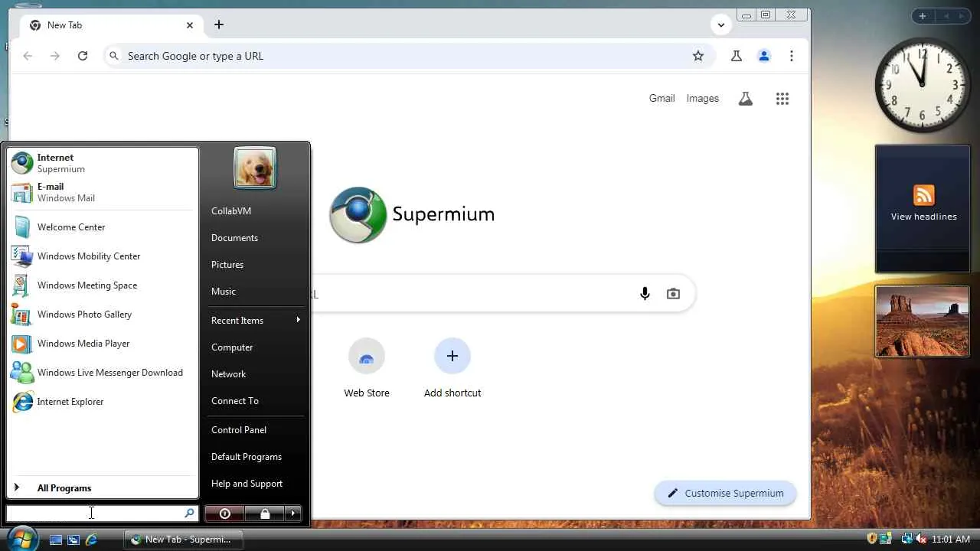Open Windows Live Messenger Download
The height and width of the screenshot is (551, 980).
[x=103, y=373]
